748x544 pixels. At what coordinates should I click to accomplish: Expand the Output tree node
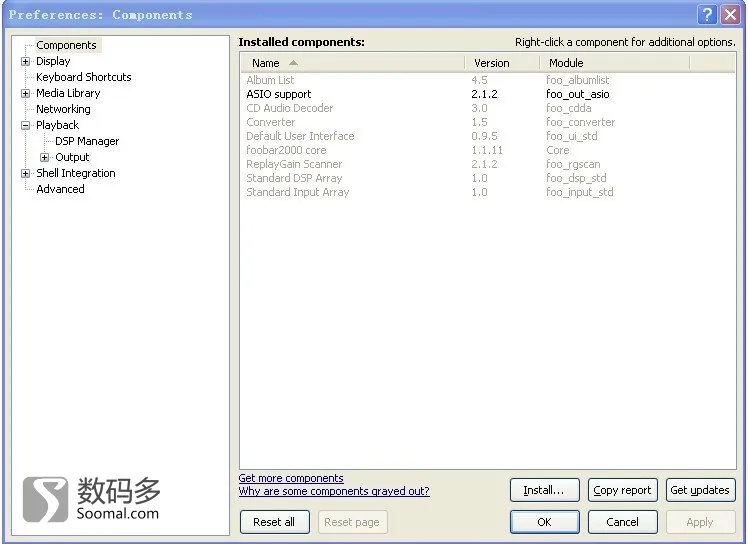coord(44,157)
